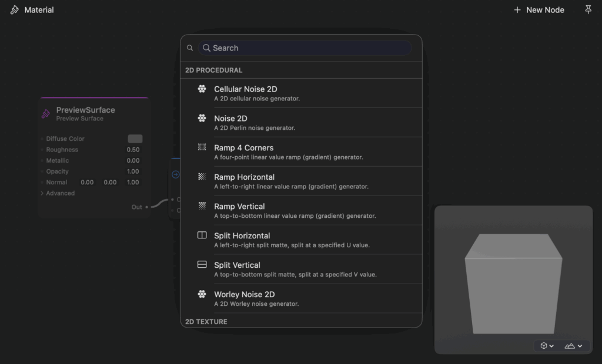Viewport: 602px width, 364px height.
Task: Click the Split Vertical icon
Action: click(202, 265)
